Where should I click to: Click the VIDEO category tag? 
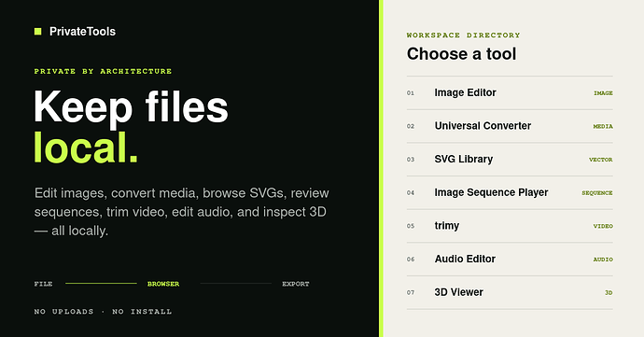tap(603, 226)
